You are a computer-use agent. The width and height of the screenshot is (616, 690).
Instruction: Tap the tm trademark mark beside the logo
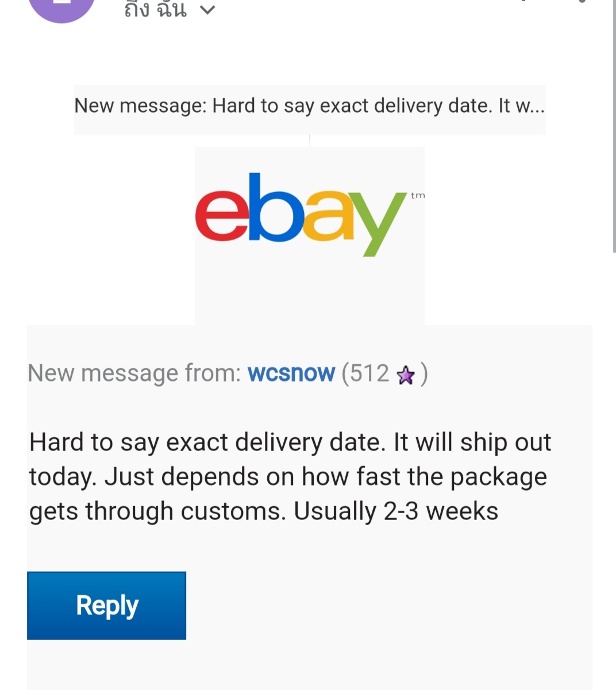click(x=418, y=195)
